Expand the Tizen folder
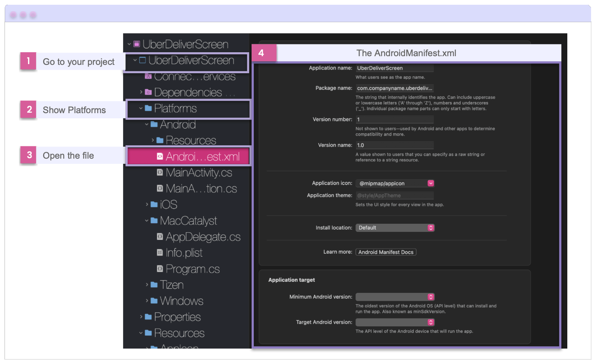595x364 pixels. tap(147, 284)
